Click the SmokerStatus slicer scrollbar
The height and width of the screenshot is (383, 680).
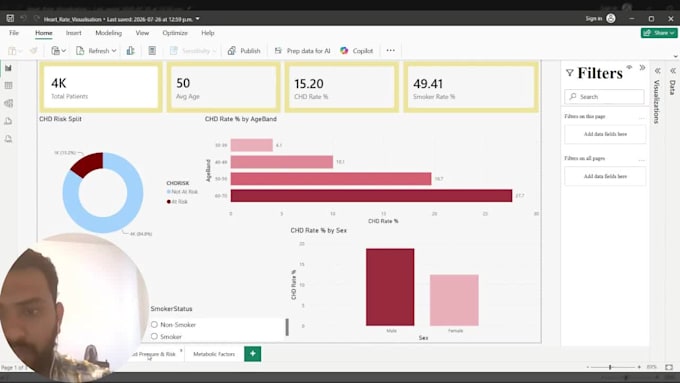(287, 327)
